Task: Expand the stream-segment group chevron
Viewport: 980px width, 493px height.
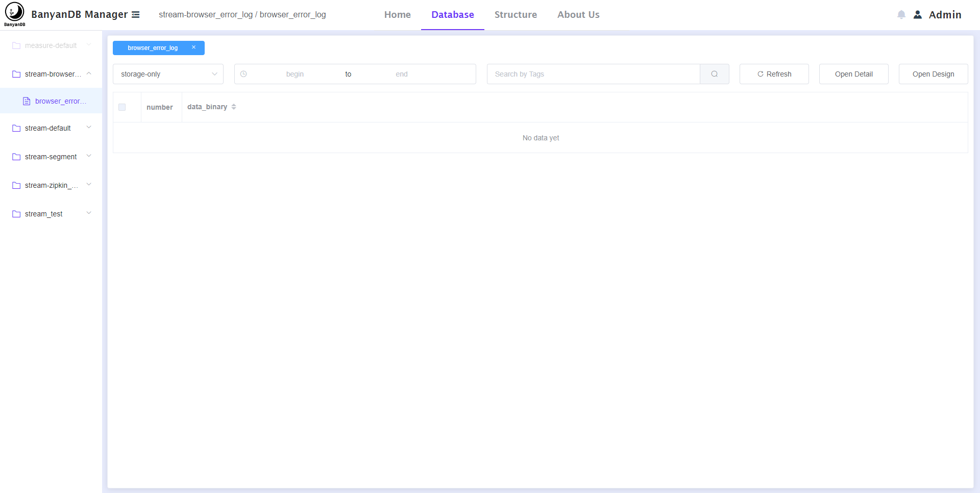Action: 89,156
